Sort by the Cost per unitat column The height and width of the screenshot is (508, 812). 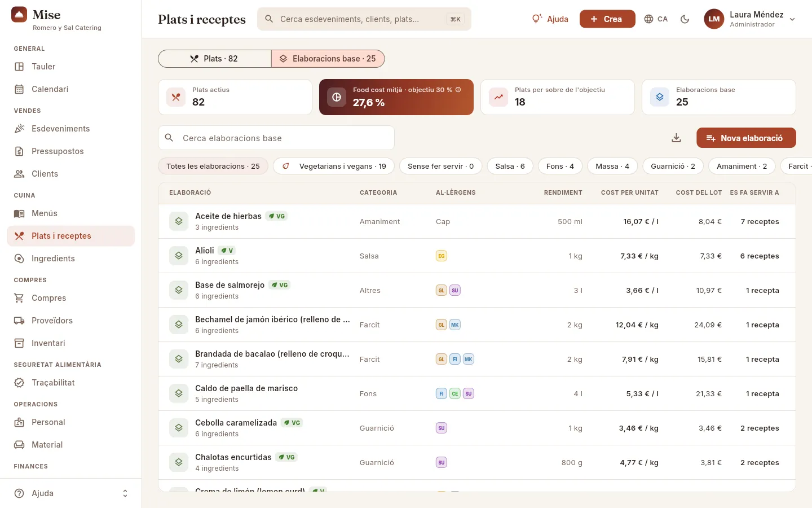click(x=629, y=192)
